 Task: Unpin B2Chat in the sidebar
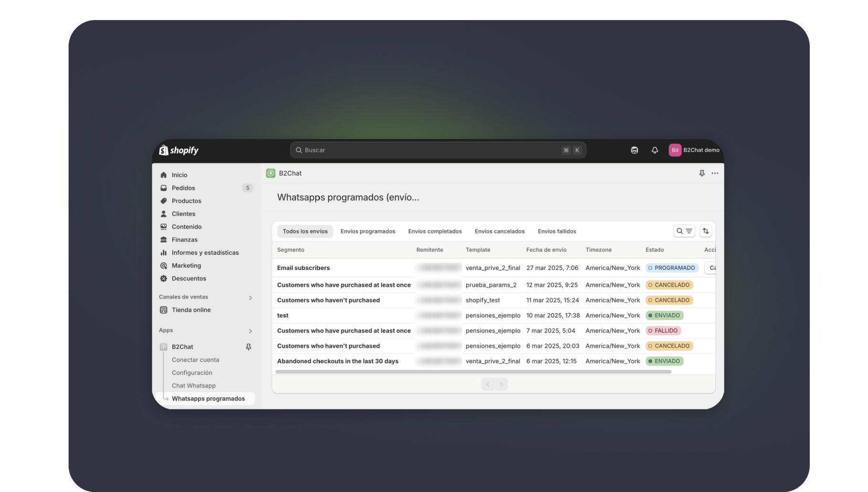point(248,347)
